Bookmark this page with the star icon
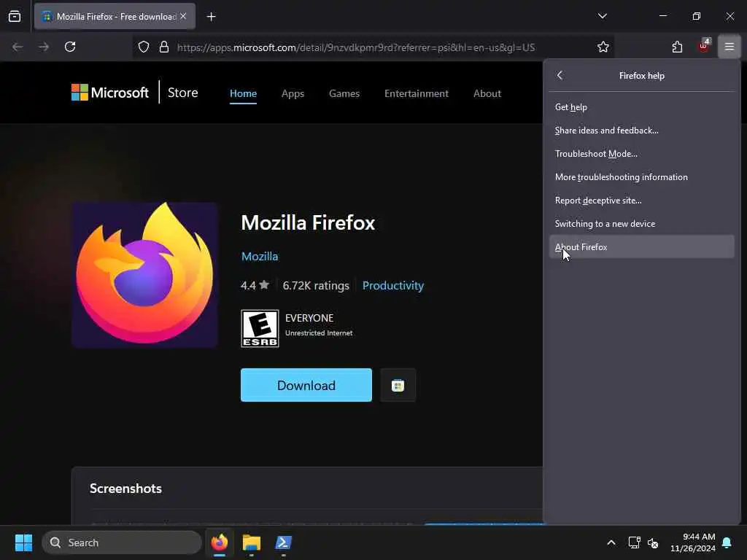 (x=603, y=47)
